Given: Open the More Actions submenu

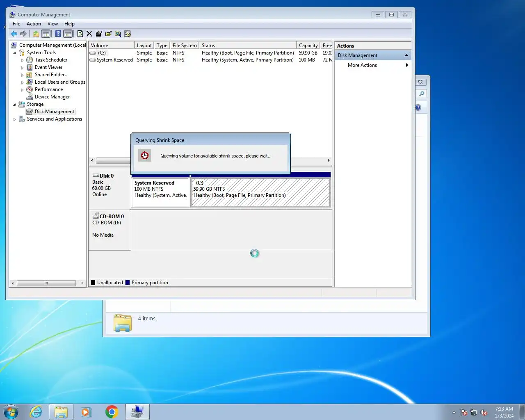Looking at the screenshot, I should pos(373,65).
